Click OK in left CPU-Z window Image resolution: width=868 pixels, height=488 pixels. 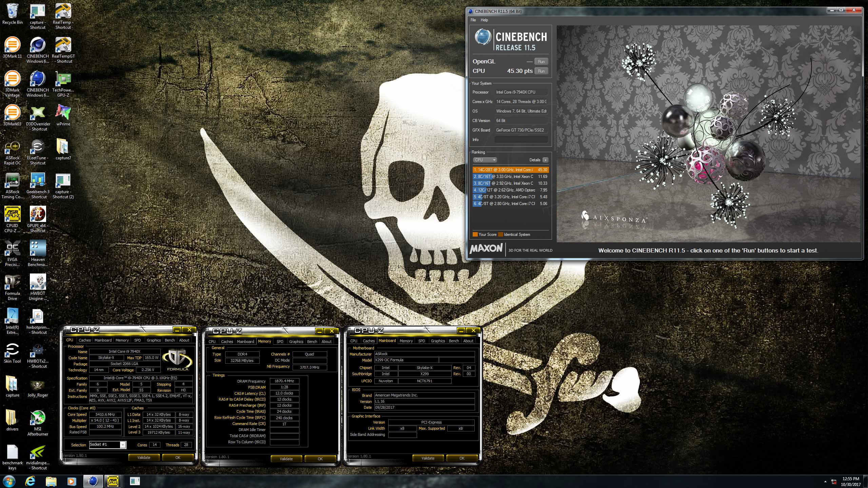pos(178,457)
